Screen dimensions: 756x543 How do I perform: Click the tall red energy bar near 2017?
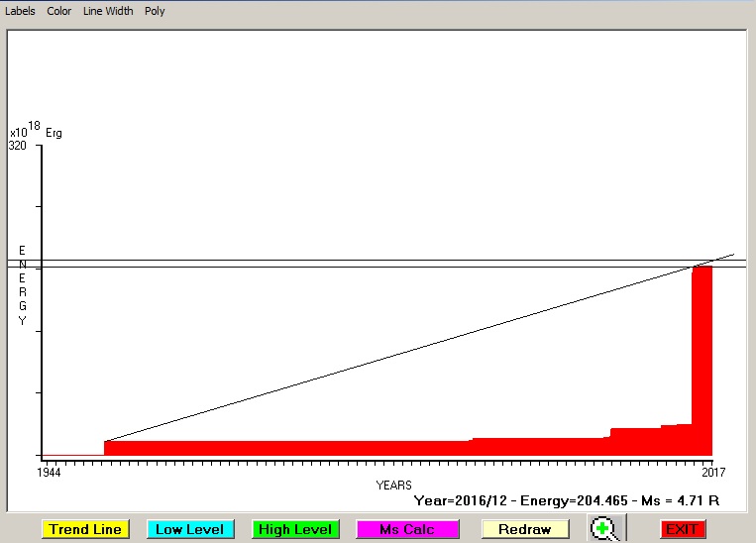(x=702, y=357)
